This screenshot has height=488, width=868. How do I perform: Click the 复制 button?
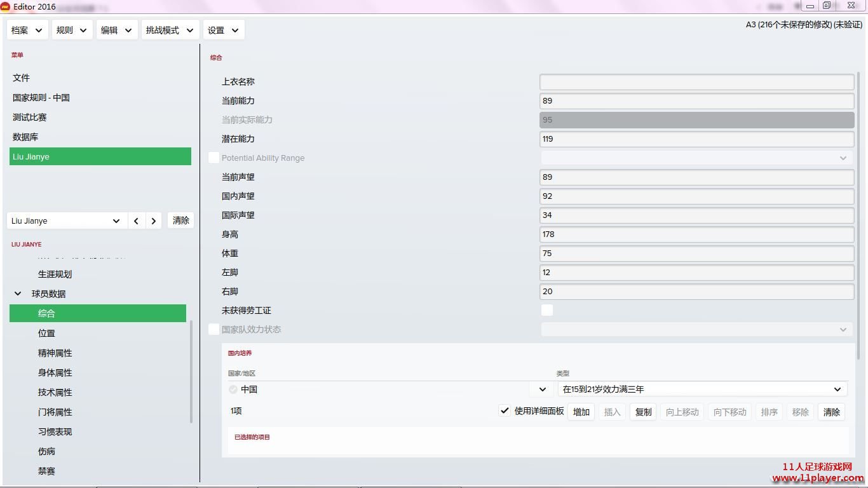644,412
